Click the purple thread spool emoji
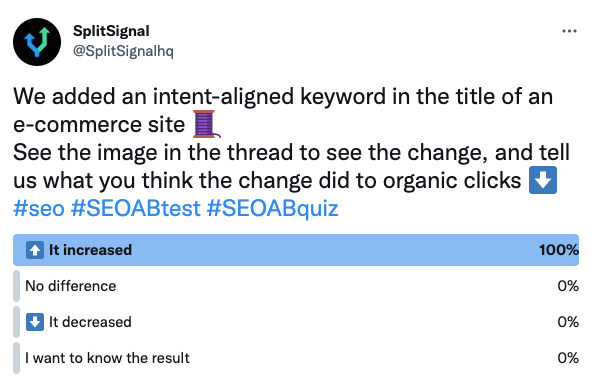Screen dimensions: 591x381 click(206, 124)
